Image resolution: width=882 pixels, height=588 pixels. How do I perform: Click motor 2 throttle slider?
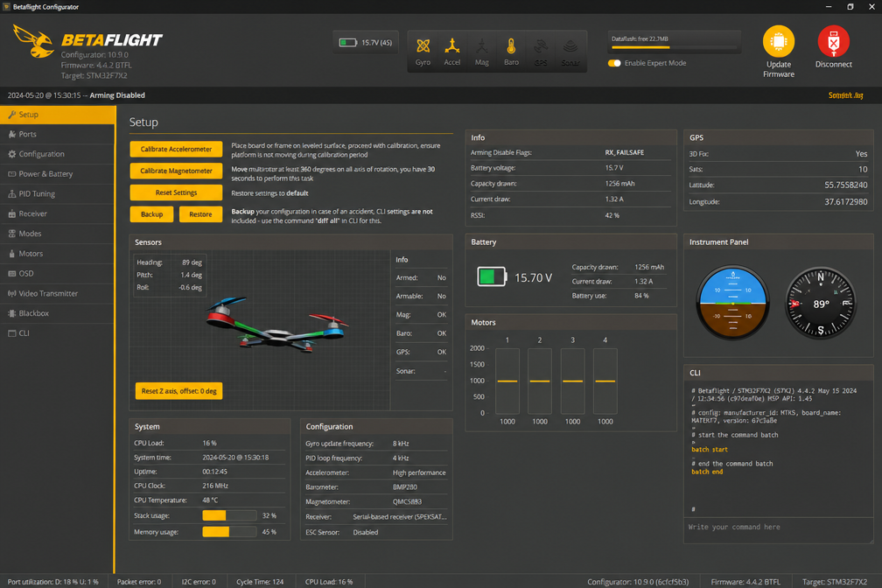point(540,381)
